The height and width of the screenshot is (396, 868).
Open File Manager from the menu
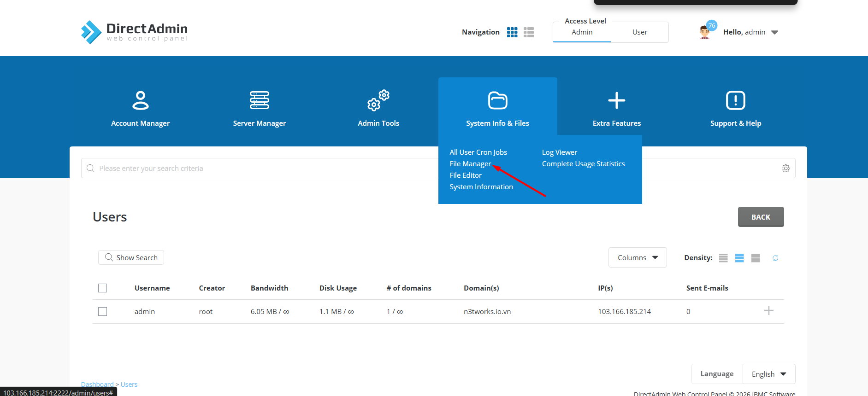coord(470,164)
